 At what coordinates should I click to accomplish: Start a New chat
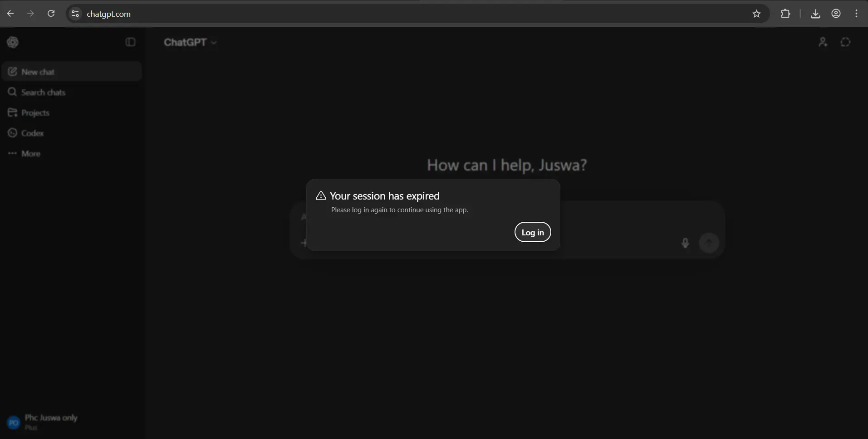tap(72, 72)
